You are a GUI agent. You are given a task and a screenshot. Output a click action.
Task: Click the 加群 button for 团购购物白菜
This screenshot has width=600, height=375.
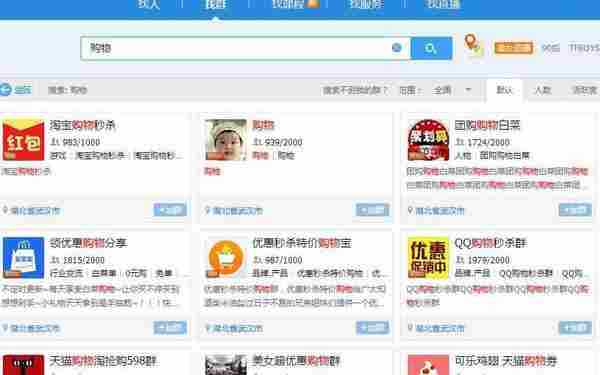tap(575, 210)
